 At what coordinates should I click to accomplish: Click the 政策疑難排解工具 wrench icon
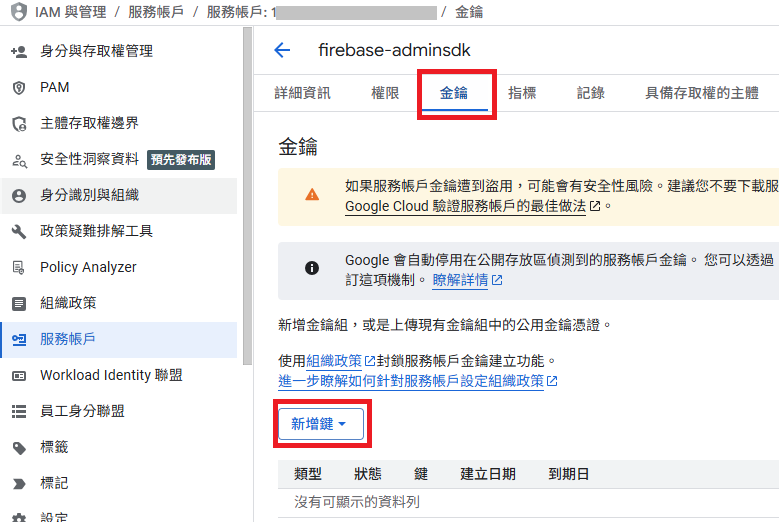[x=18, y=231]
